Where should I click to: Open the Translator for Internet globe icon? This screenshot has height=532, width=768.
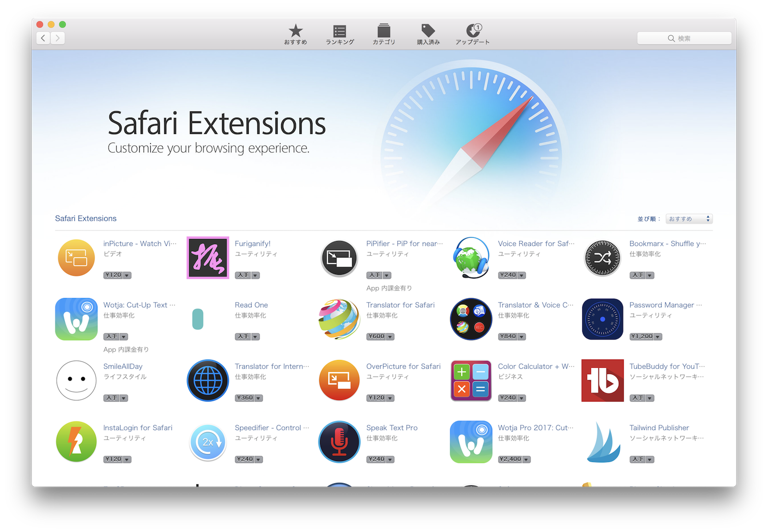click(x=208, y=381)
